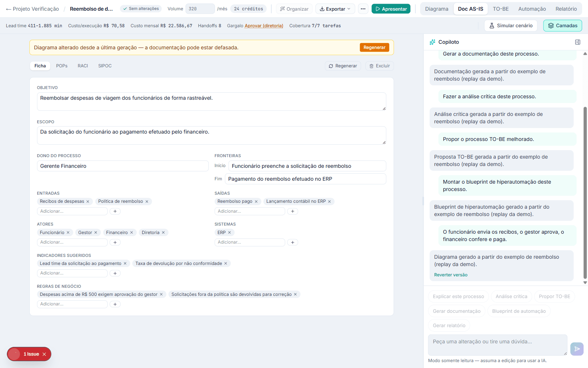Click Excluir trash button
Image resolution: width=588 pixels, height=368 pixels.
(380, 66)
